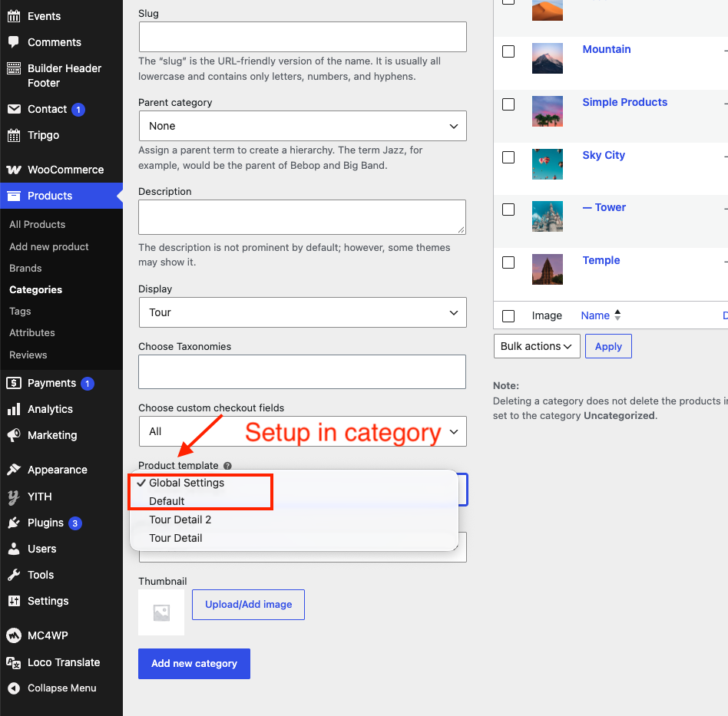
Task: Click the Payments notification badge
Action: pos(88,384)
